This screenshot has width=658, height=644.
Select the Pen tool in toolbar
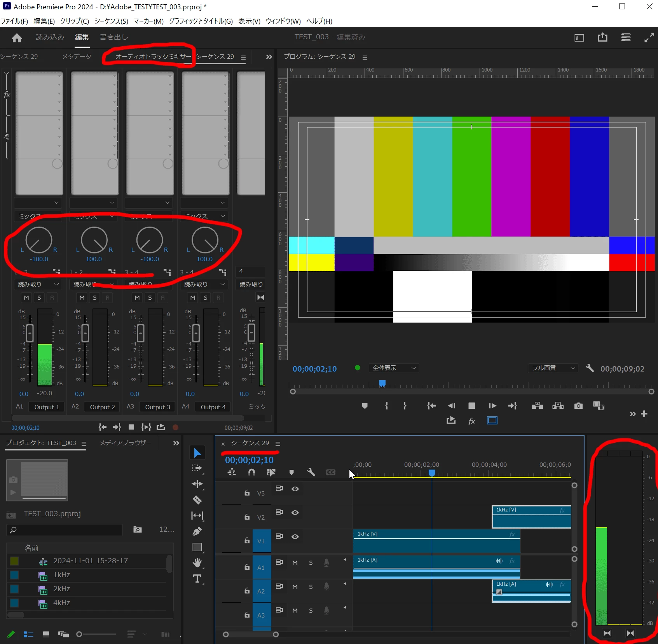(197, 531)
